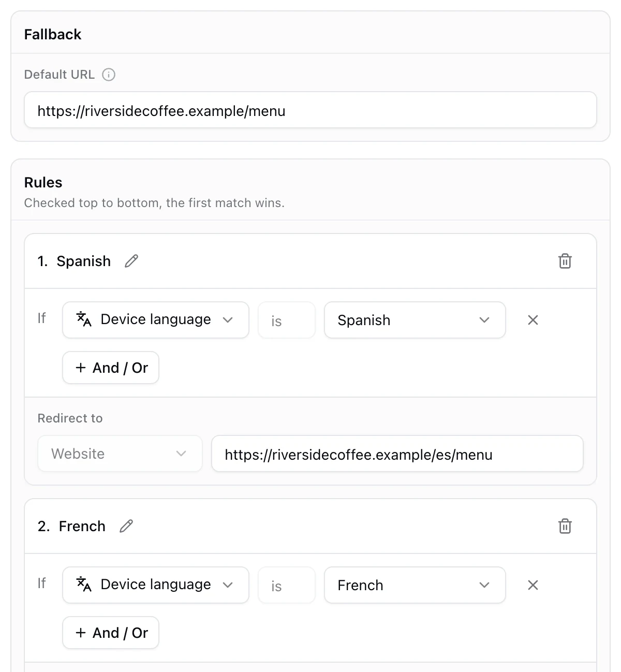
Task: Delete the Spanish rule with trash icon
Action: coord(565,261)
